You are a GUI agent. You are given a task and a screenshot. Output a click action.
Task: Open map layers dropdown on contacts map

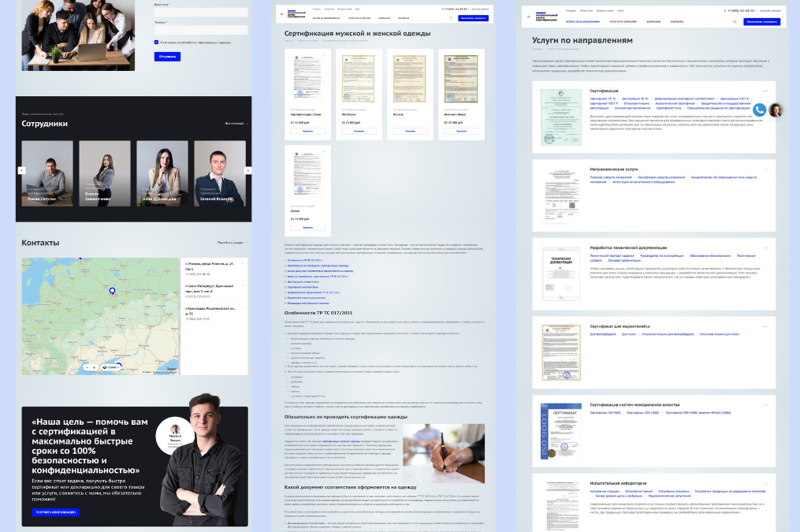pos(110,367)
